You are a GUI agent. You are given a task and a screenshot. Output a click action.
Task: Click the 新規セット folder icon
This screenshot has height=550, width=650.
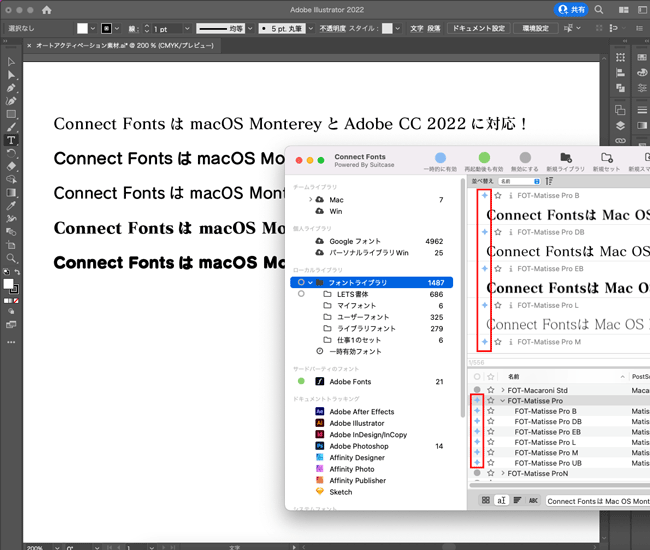606,157
